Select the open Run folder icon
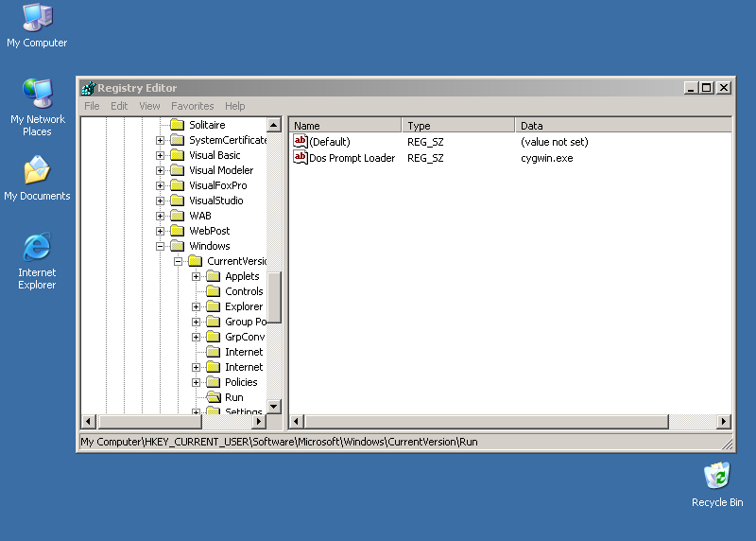 point(214,397)
